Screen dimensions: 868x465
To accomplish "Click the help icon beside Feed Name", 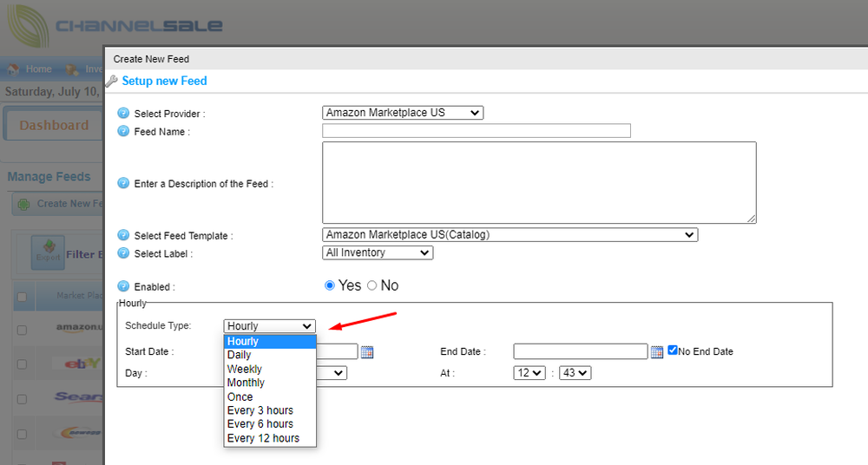I will click(123, 132).
